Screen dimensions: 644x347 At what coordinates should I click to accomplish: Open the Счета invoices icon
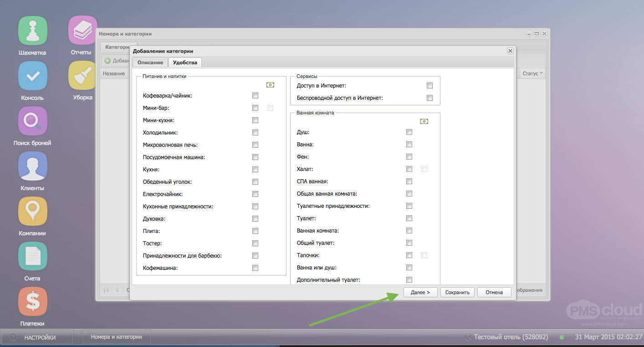click(32, 256)
